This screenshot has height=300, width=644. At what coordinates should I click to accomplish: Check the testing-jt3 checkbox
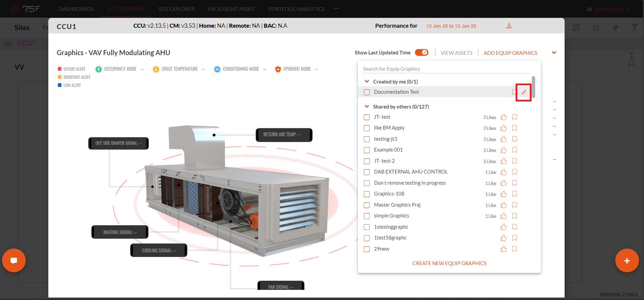click(x=367, y=139)
